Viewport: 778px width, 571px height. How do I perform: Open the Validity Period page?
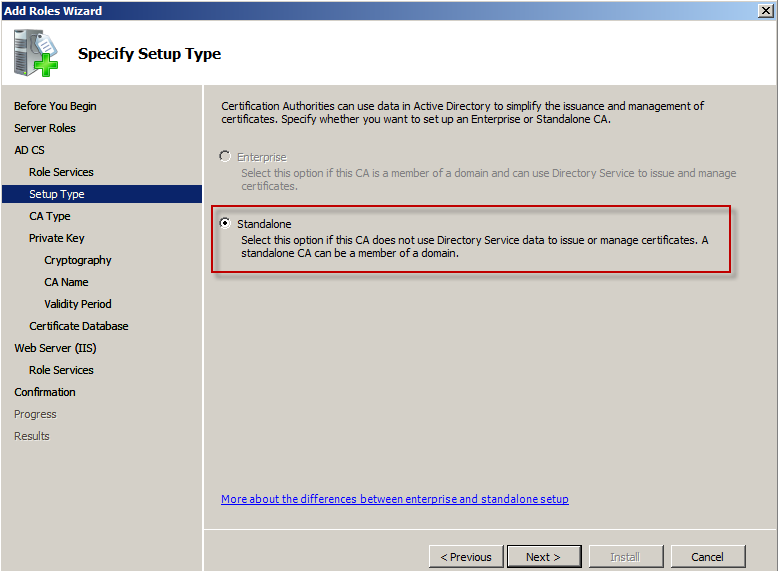(78, 304)
